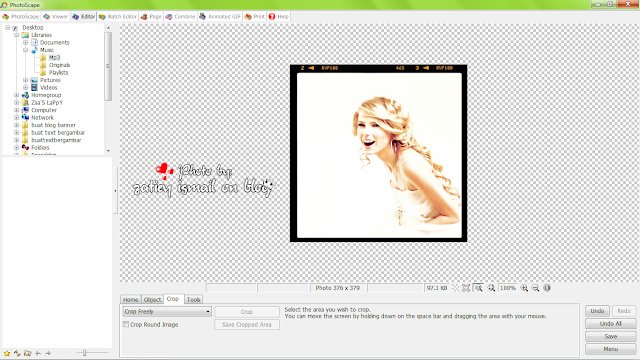Click the refresh folder icon in bottom-left toolbar
The height and width of the screenshot is (360, 640).
(17, 353)
